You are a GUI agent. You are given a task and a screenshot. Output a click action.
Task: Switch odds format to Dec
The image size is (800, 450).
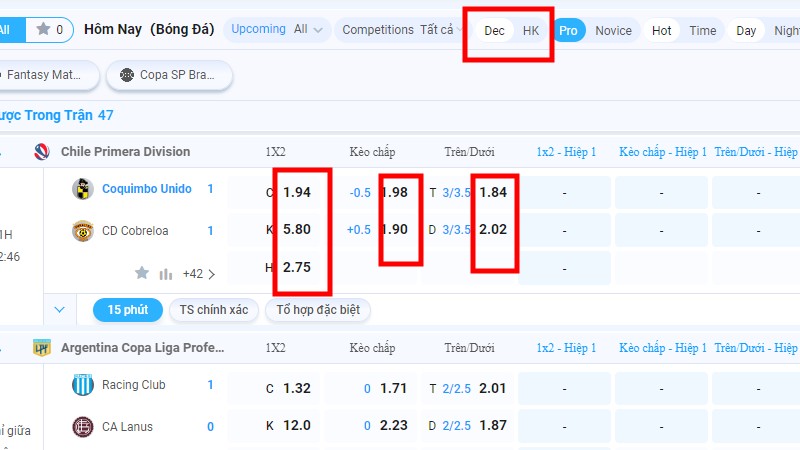click(x=494, y=31)
